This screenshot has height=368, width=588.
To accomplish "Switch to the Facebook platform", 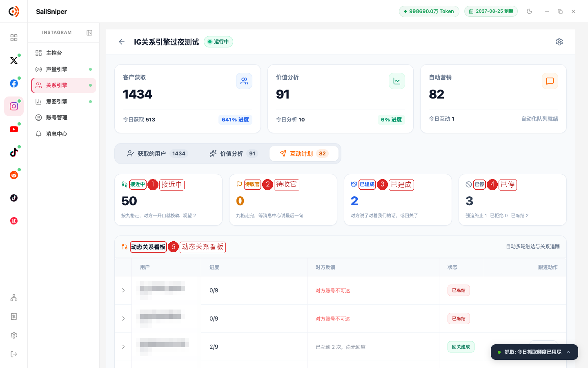I will [x=14, y=83].
